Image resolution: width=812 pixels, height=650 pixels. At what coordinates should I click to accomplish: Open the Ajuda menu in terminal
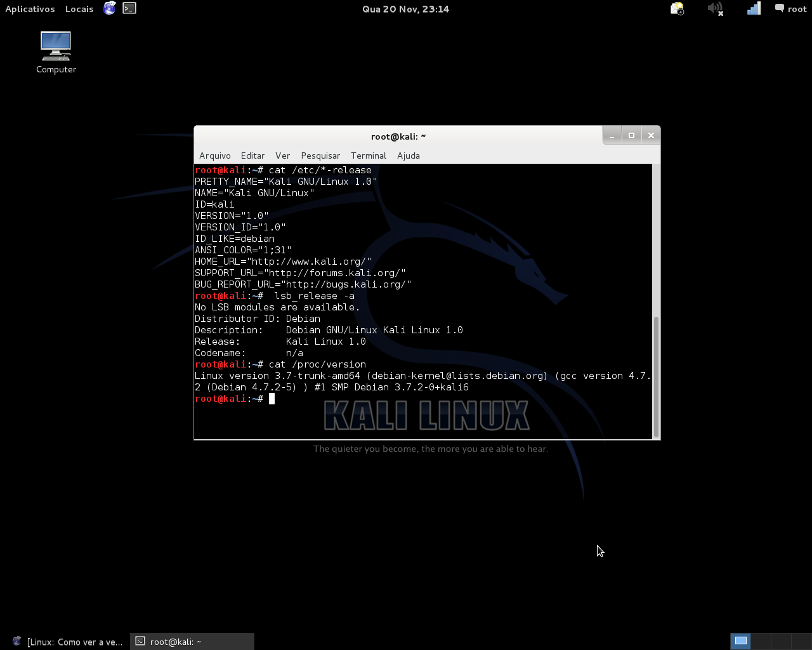click(x=409, y=156)
